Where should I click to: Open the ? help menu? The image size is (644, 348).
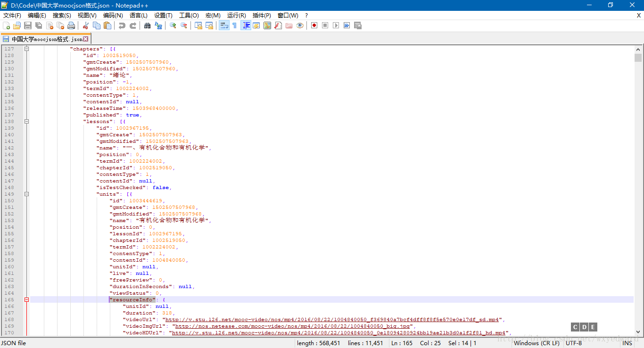point(306,16)
